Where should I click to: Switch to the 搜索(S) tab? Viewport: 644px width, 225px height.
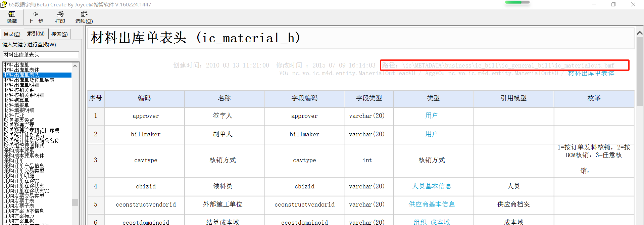[59, 34]
